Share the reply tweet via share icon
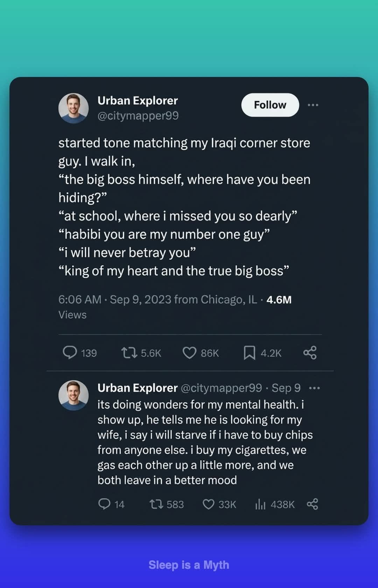 click(x=312, y=504)
